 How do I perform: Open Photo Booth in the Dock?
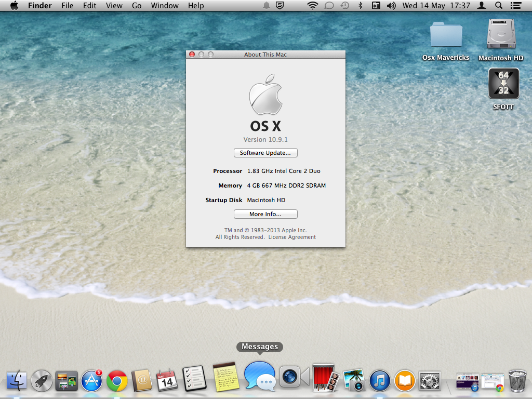click(325, 378)
